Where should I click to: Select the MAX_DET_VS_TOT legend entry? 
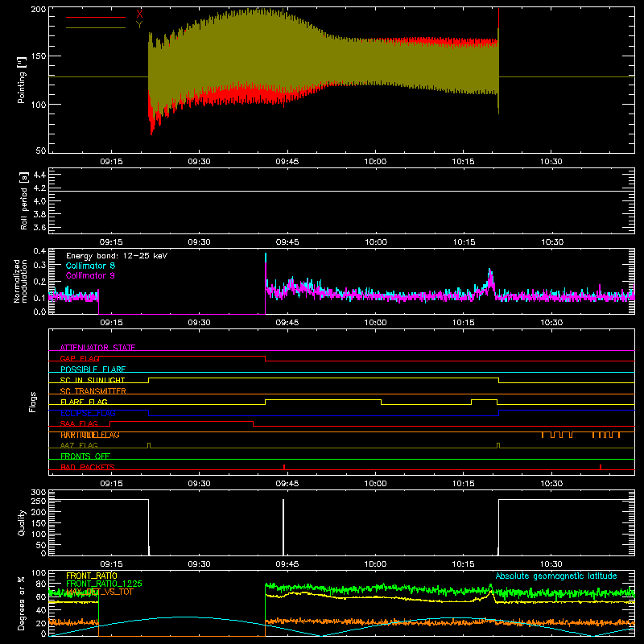(100, 592)
